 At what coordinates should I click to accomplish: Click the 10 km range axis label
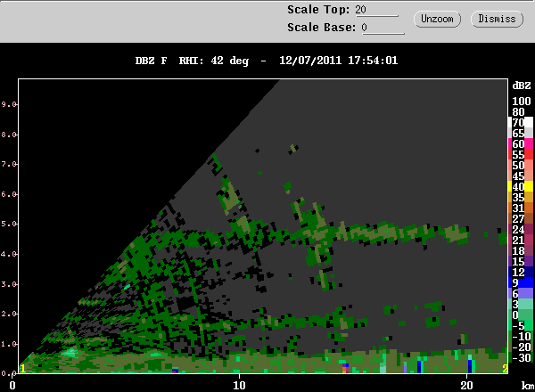tap(239, 385)
